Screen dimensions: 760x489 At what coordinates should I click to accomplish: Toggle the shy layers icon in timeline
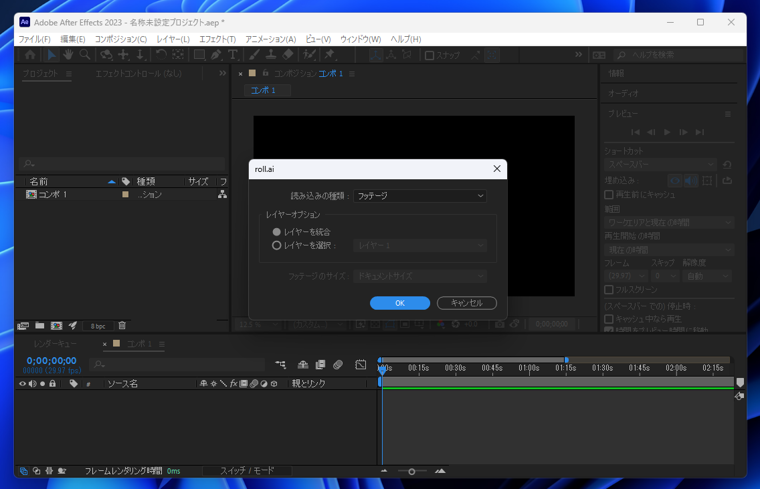303,364
